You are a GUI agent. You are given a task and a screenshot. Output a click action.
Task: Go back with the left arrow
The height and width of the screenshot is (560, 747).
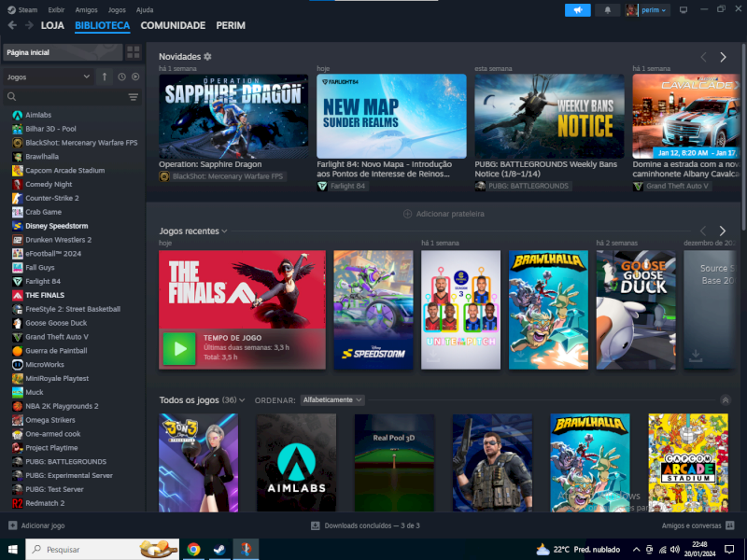tap(12, 25)
